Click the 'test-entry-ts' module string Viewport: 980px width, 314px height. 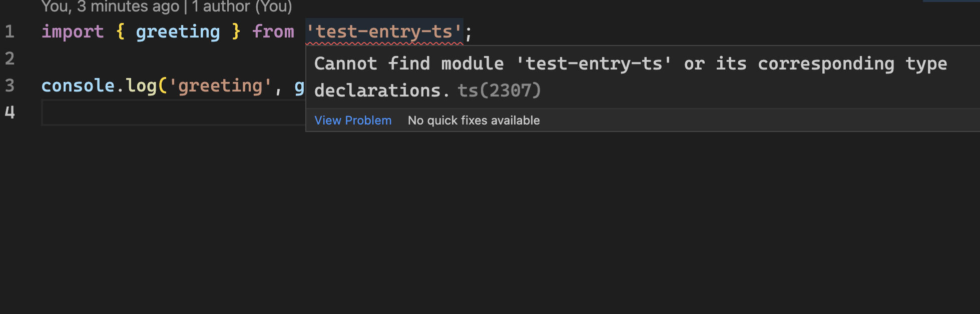(x=384, y=31)
